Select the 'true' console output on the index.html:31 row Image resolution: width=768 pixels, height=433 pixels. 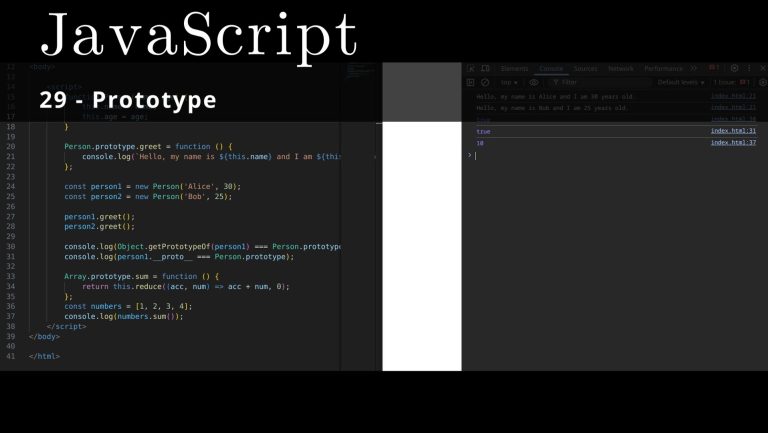[483, 131]
